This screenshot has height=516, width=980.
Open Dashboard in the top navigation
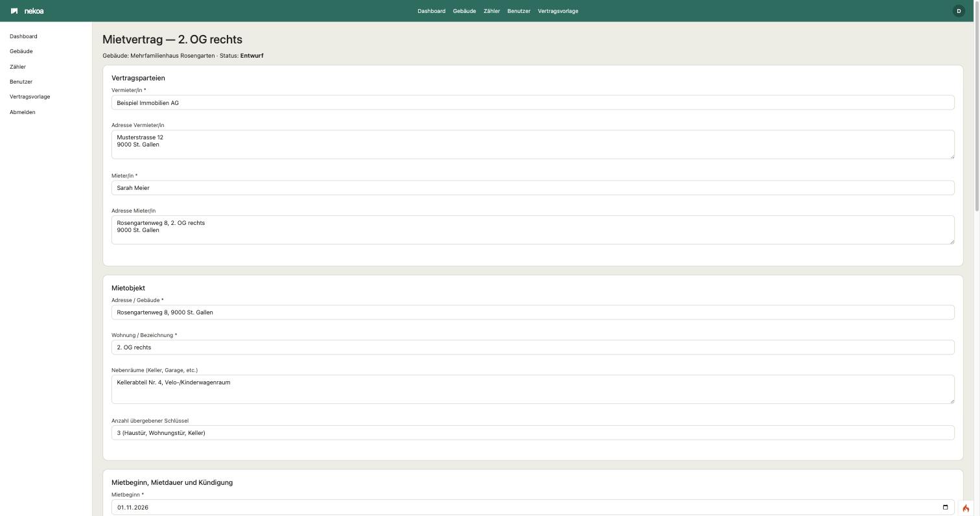(x=431, y=11)
